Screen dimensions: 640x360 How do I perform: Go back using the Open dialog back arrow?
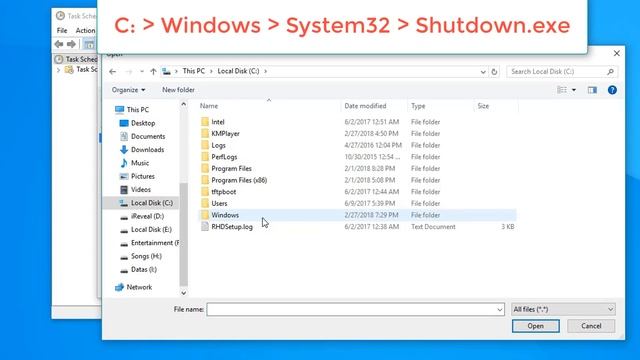113,71
